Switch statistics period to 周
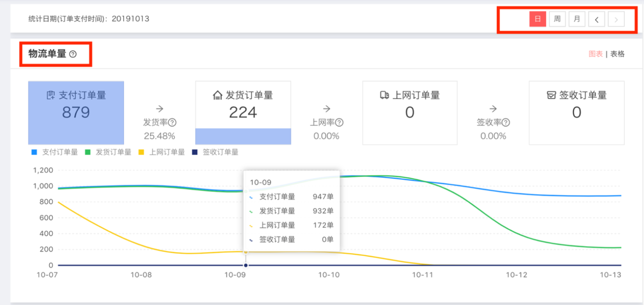Screen dimensions: 644x305 tap(557, 19)
